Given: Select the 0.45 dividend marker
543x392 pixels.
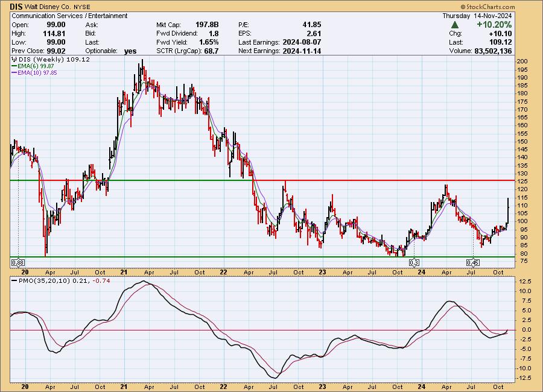Looking at the screenshot, I should (473, 262).
